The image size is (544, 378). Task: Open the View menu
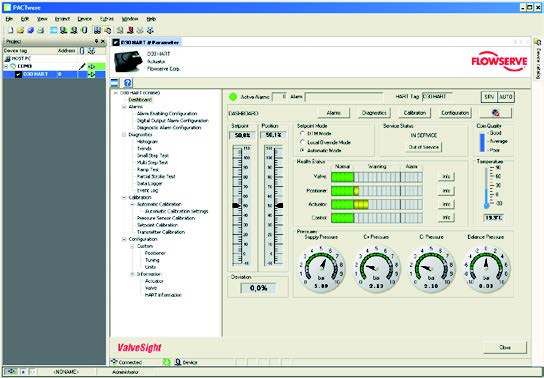(x=42, y=19)
